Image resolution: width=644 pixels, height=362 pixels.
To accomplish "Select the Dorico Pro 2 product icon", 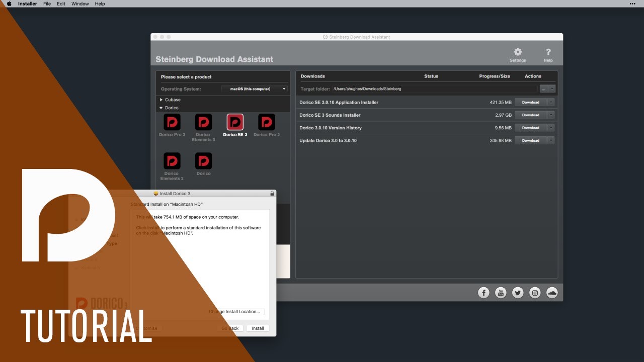I will point(267,122).
